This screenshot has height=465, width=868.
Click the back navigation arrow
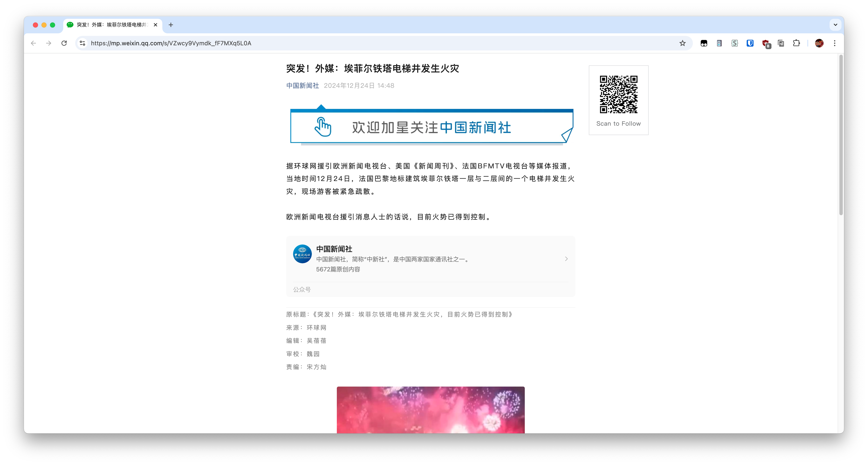pyautogui.click(x=33, y=43)
